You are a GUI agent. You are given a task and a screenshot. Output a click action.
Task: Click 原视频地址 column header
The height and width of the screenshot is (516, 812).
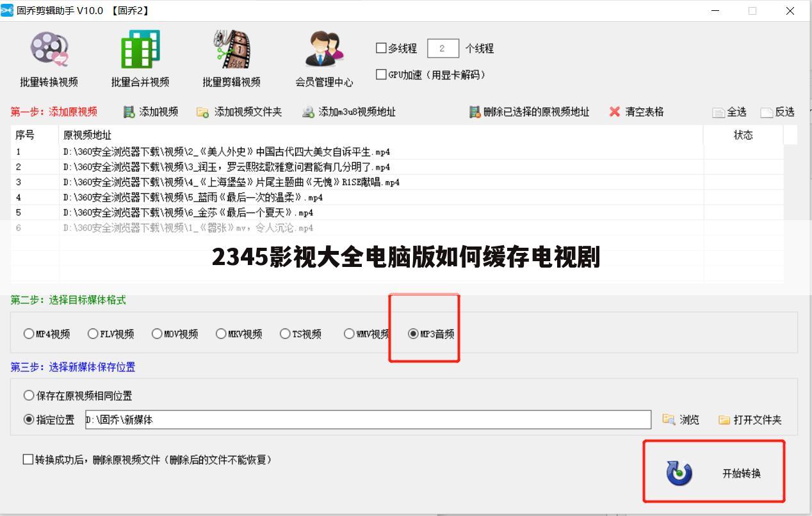click(381, 135)
